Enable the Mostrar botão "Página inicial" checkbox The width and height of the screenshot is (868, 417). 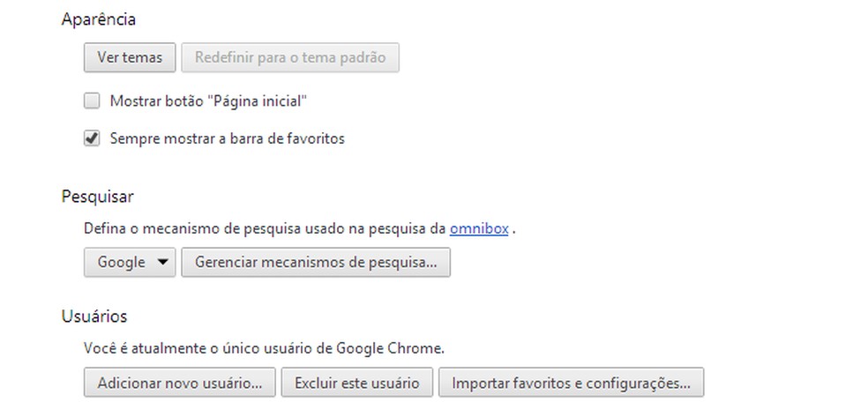pyautogui.click(x=92, y=101)
